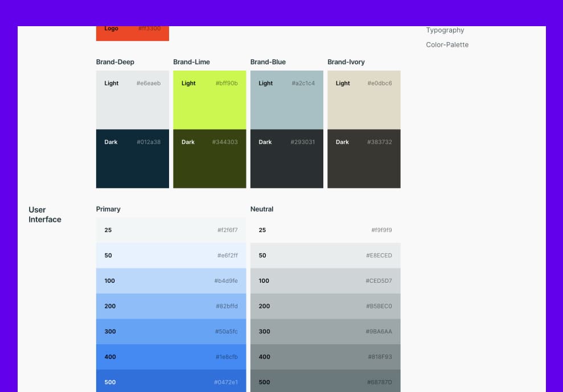Select the Primary 50 color row
The width and height of the screenshot is (563, 392).
coord(171,255)
